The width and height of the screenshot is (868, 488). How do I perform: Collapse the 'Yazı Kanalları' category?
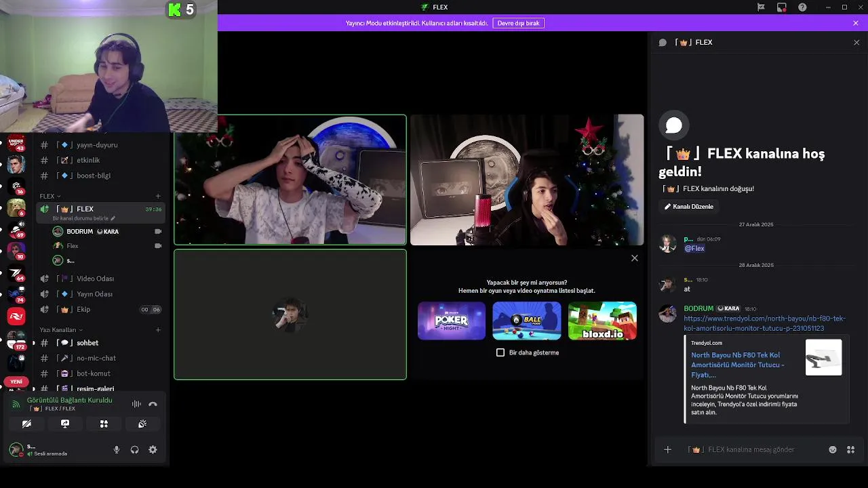click(x=60, y=329)
